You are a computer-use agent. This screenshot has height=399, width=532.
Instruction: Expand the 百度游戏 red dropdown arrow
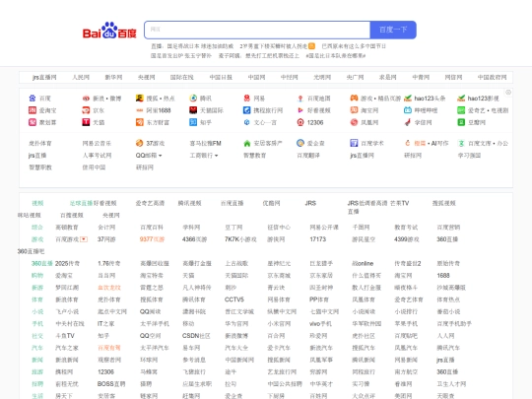(84, 239)
